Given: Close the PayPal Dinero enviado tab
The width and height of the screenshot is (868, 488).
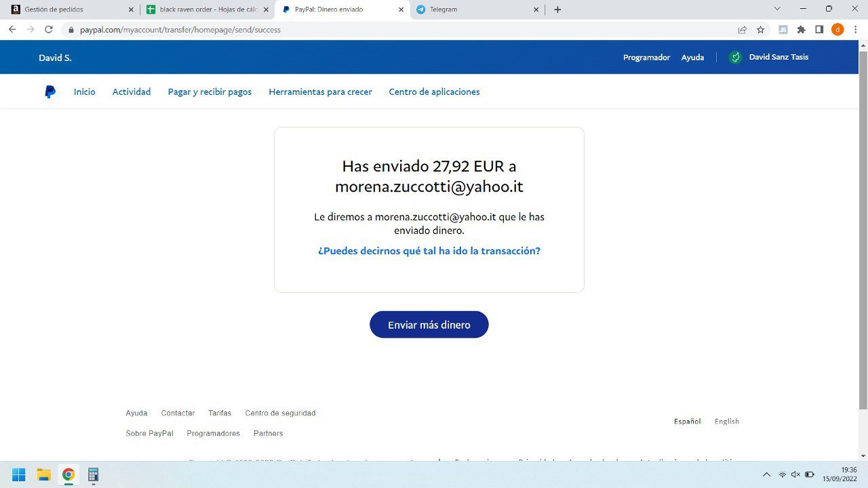Looking at the screenshot, I should pyautogui.click(x=401, y=9).
